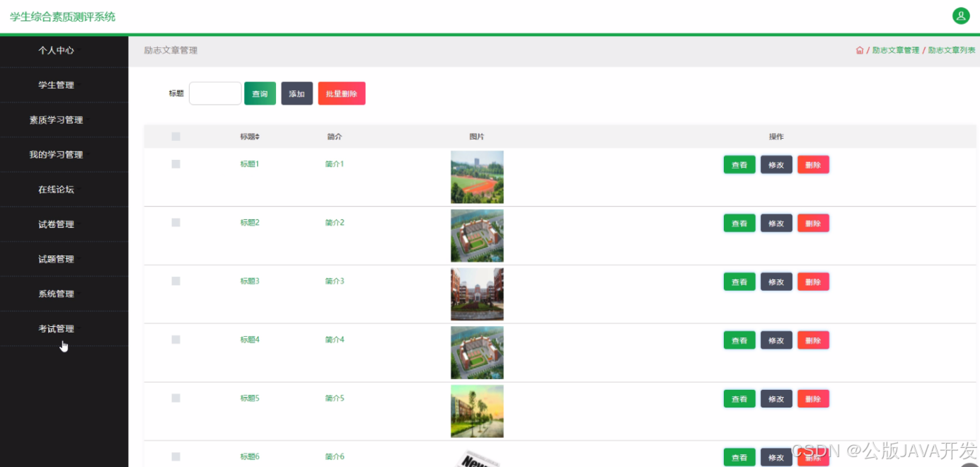
Task: Click 修改 button for row 标题3
Action: [776, 282]
